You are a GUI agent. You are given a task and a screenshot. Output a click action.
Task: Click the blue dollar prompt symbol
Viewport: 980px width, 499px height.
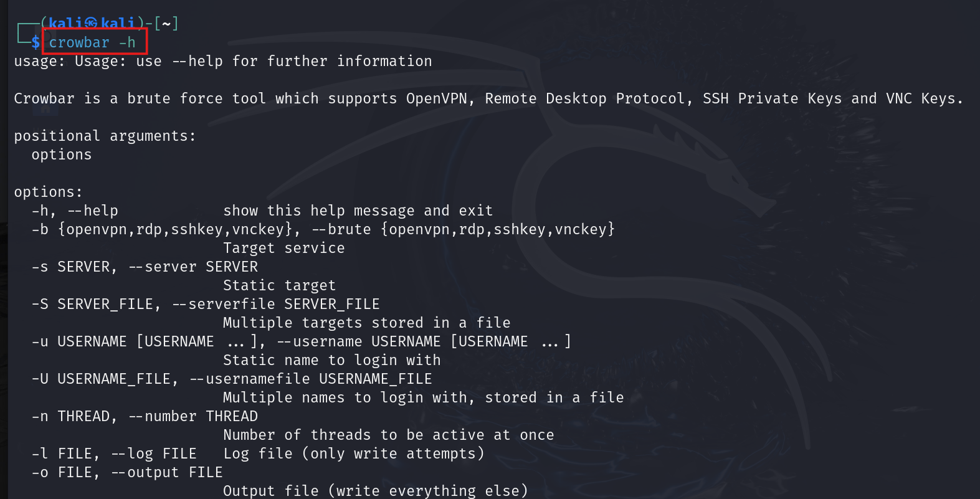tap(36, 42)
